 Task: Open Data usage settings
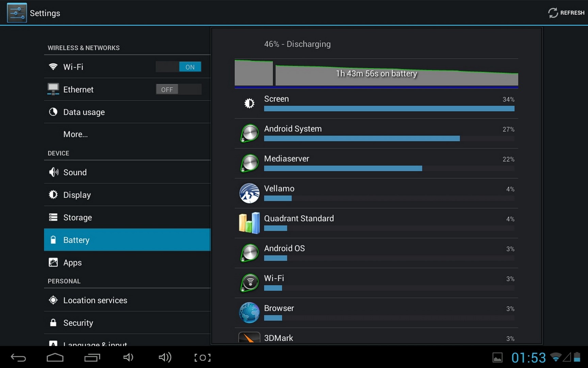(x=127, y=112)
